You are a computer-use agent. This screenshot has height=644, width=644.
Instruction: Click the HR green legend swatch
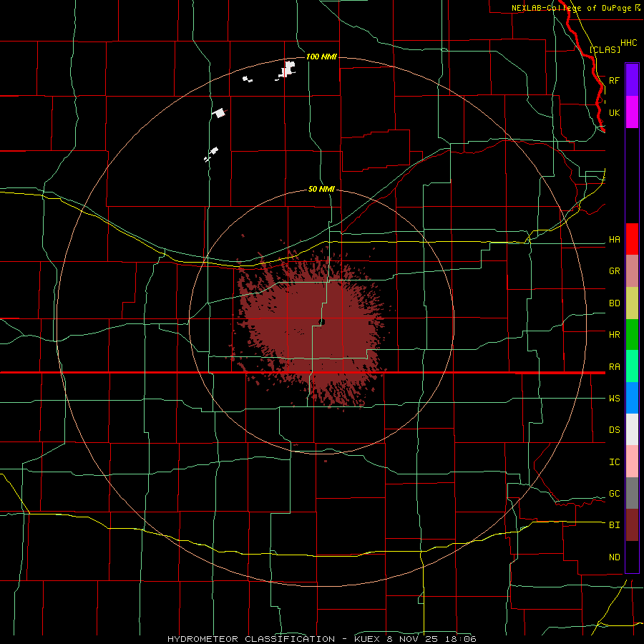(x=632, y=335)
